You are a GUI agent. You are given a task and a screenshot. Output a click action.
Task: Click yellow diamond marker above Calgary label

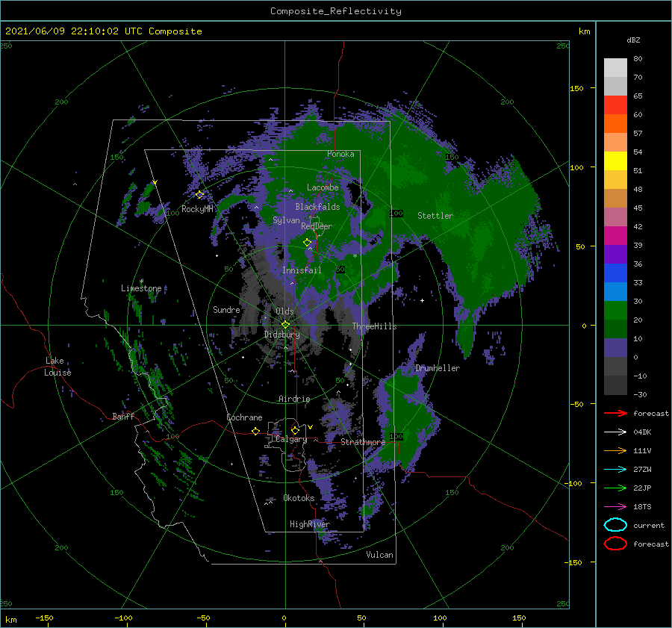point(295,430)
